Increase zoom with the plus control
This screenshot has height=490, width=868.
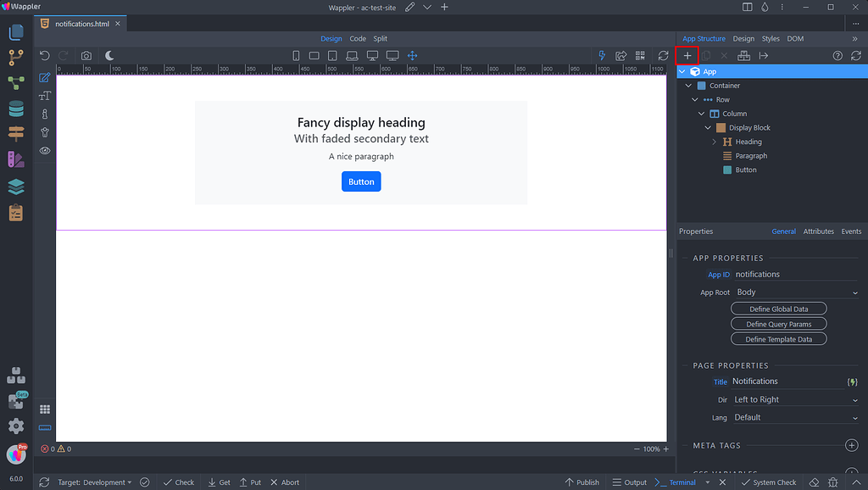click(x=666, y=448)
